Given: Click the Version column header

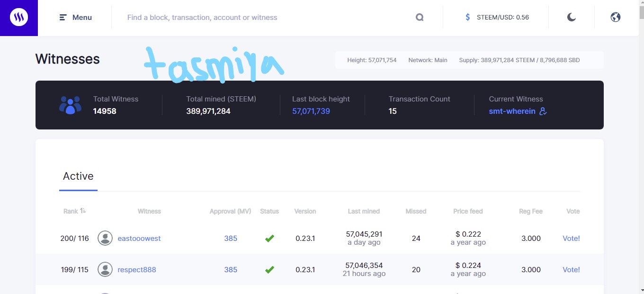Looking at the screenshot, I should [305, 211].
